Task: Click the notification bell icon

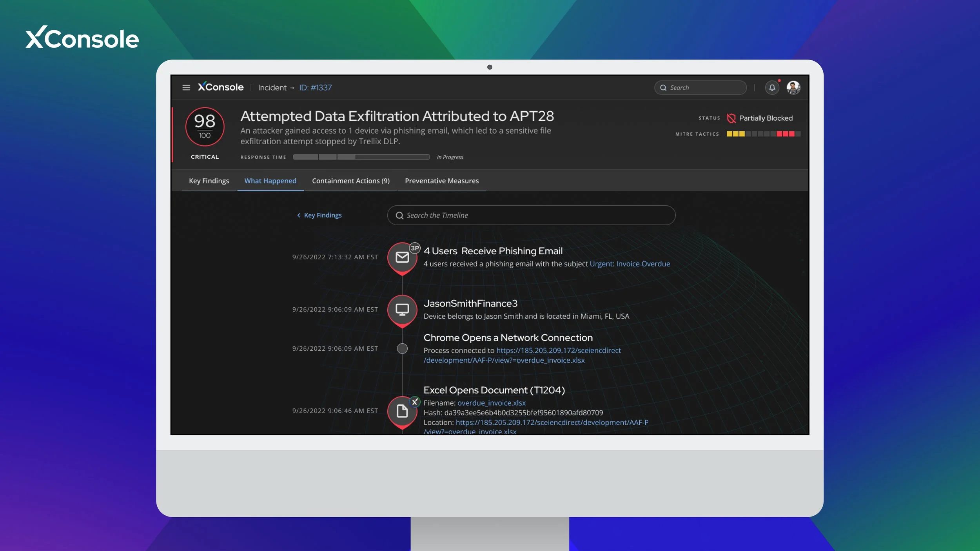Action: coord(772,87)
